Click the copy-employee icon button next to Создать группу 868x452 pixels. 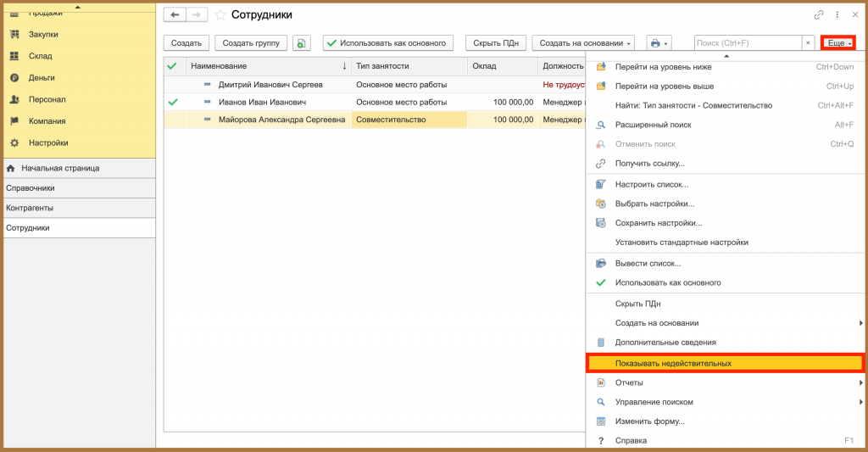301,43
